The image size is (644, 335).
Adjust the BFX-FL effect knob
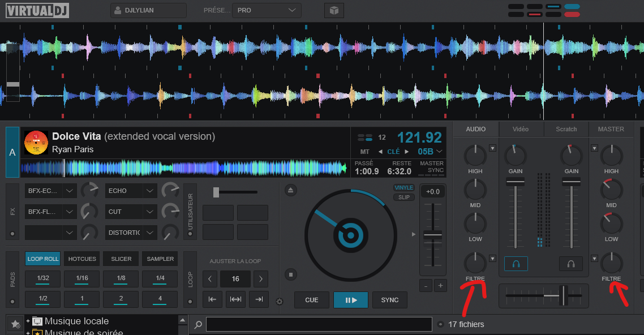[89, 212]
